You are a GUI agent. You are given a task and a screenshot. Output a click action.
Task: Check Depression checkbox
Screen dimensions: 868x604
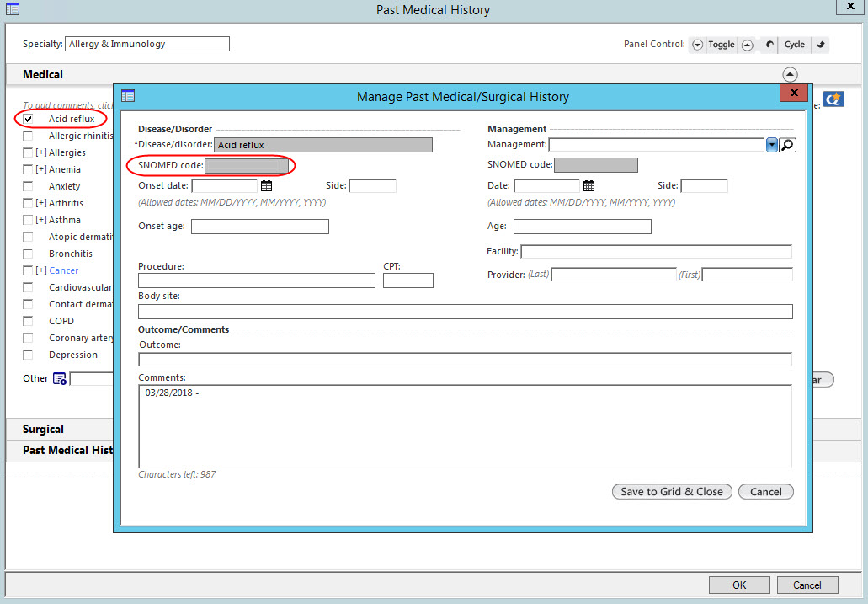tap(28, 355)
